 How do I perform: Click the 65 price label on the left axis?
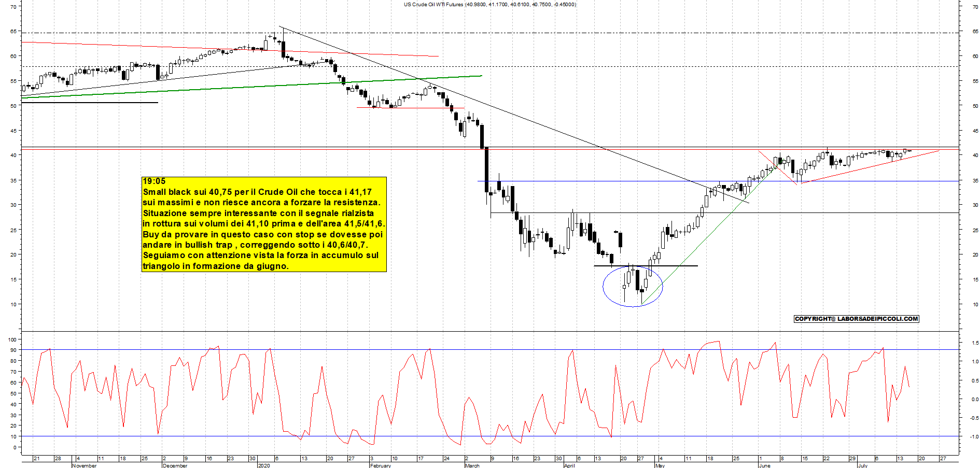tap(13, 32)
